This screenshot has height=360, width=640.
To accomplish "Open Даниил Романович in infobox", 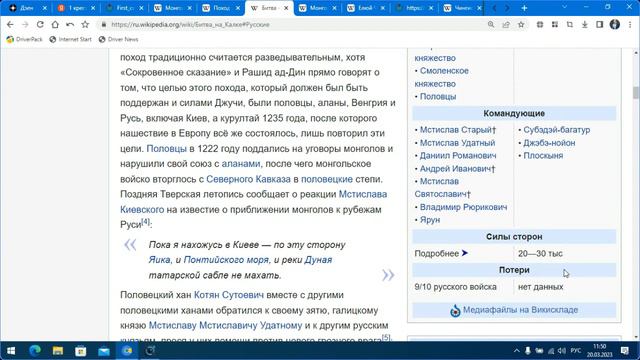I will (458, 156).
